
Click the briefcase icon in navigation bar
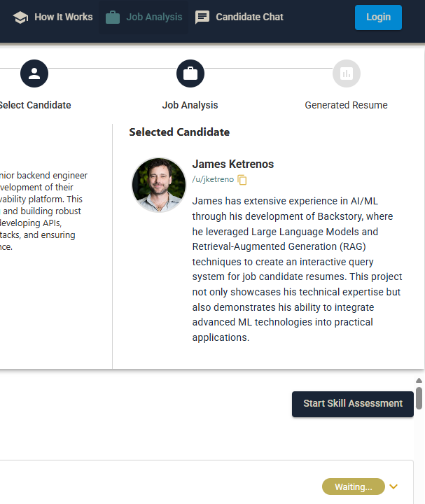pos(113,17)
